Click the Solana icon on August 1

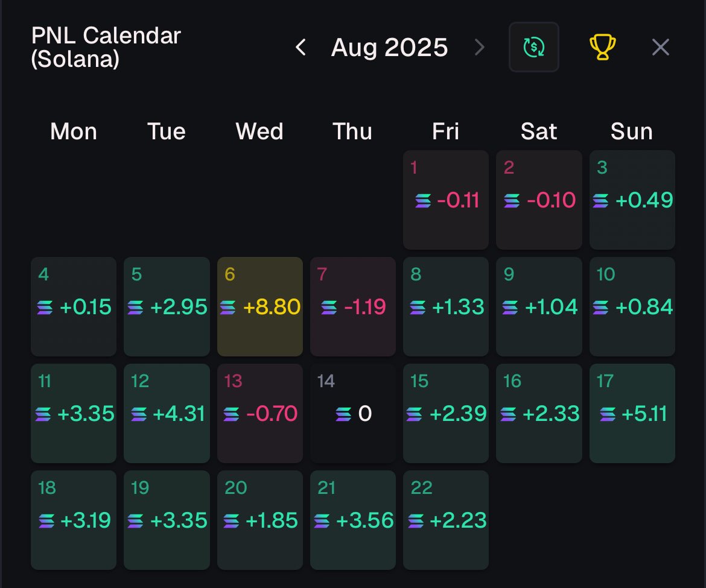pyautogui.click(x=423, y=200)
